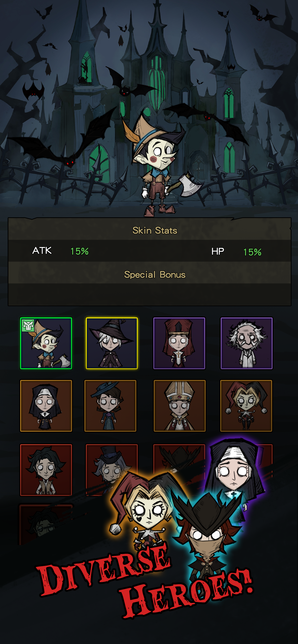298x644 pixels.
Task: Select the red-hooded priestess hero
Action: (x=179, y=343)
